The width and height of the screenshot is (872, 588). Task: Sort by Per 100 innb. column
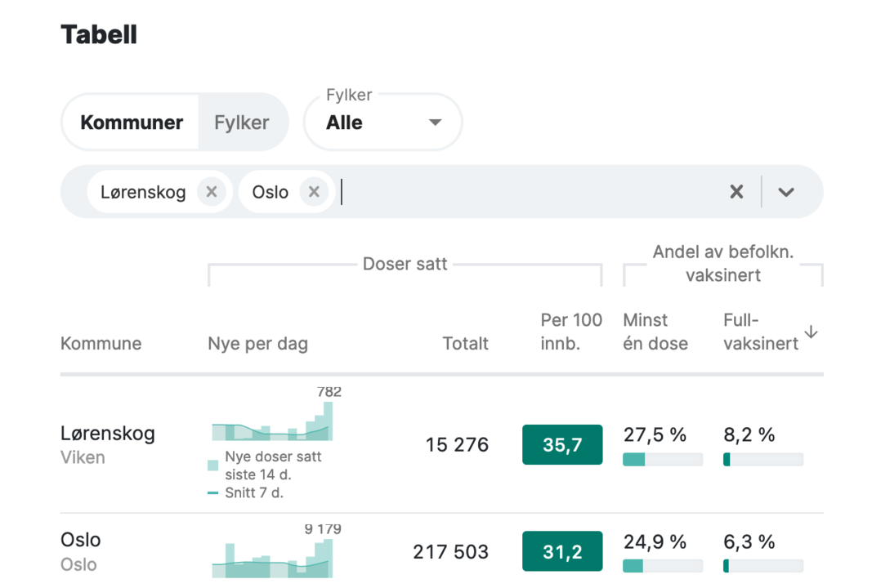(x=570, y=332)
